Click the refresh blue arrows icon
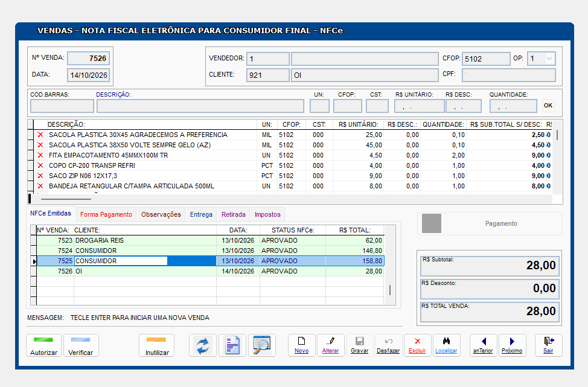 [x=203, y=345]
